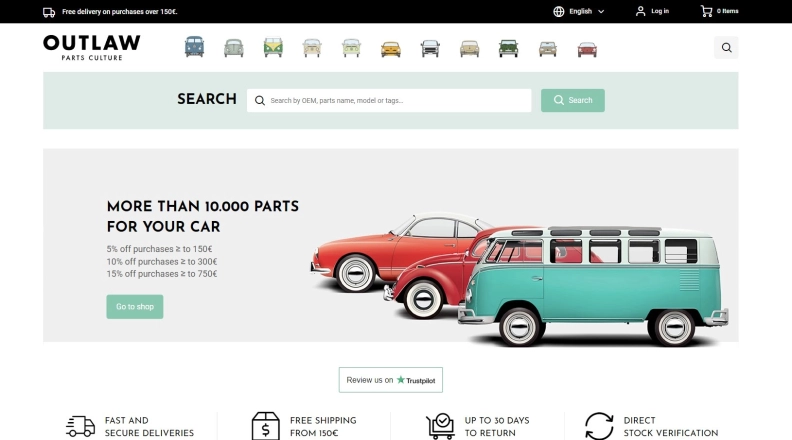792x440 pixels.
Task: Click the Free Shipping From 150€ text
Action: tap(323, 427)
